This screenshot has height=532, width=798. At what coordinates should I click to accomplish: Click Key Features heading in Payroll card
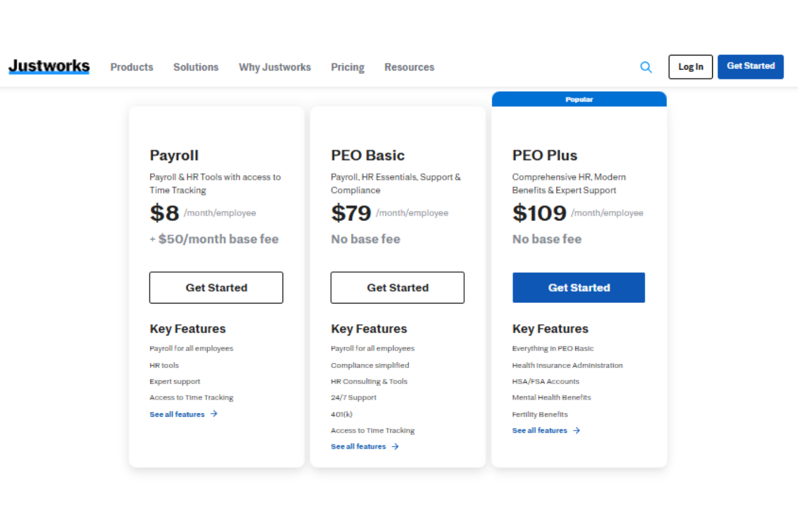pos(188,328)
